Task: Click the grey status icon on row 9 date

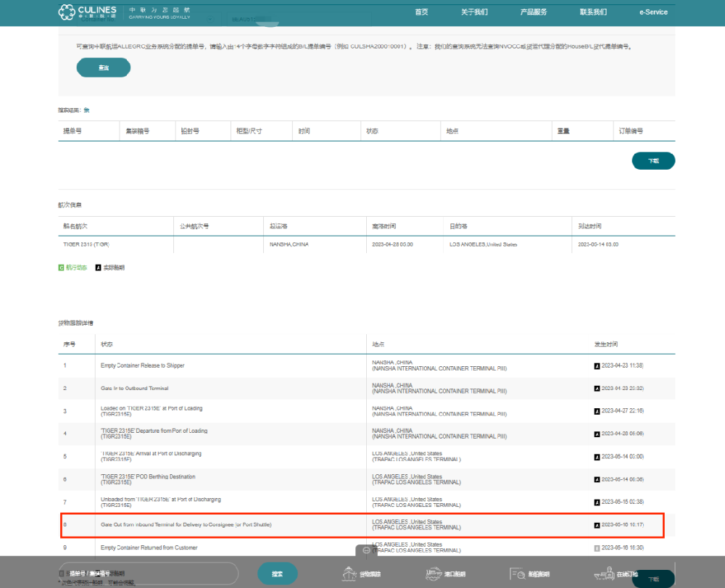Action: pos(597,548)
